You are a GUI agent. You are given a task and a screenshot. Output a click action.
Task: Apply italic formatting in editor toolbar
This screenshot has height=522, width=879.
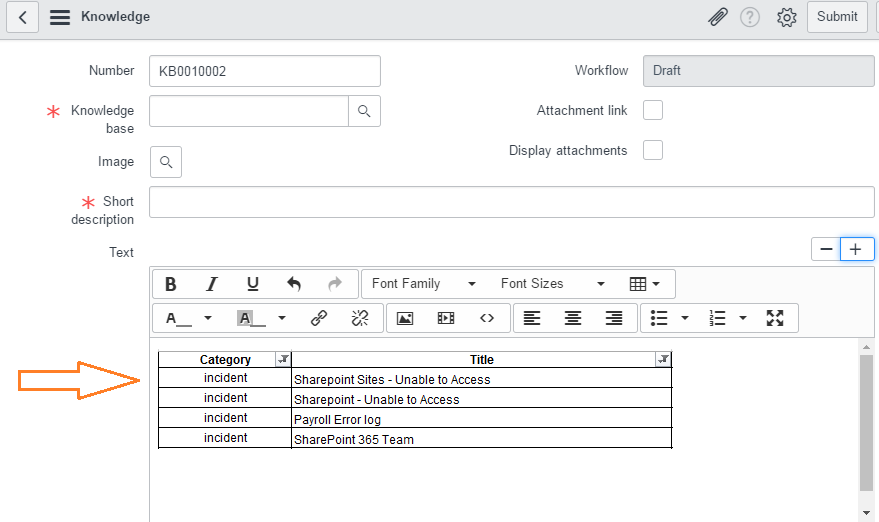coord(211,284)
